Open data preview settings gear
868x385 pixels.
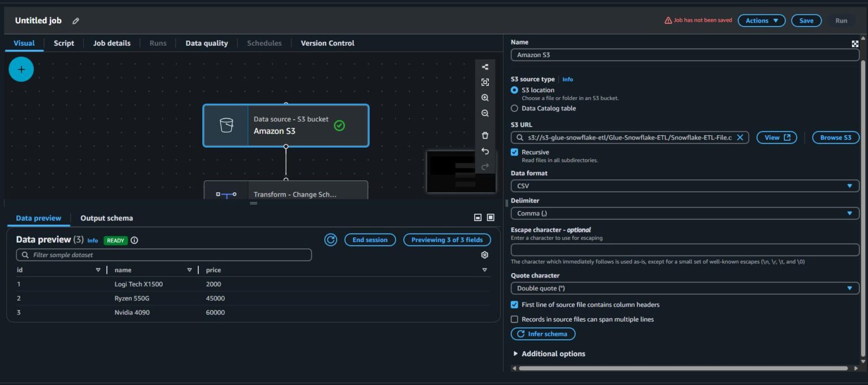(x=484, y=255)
